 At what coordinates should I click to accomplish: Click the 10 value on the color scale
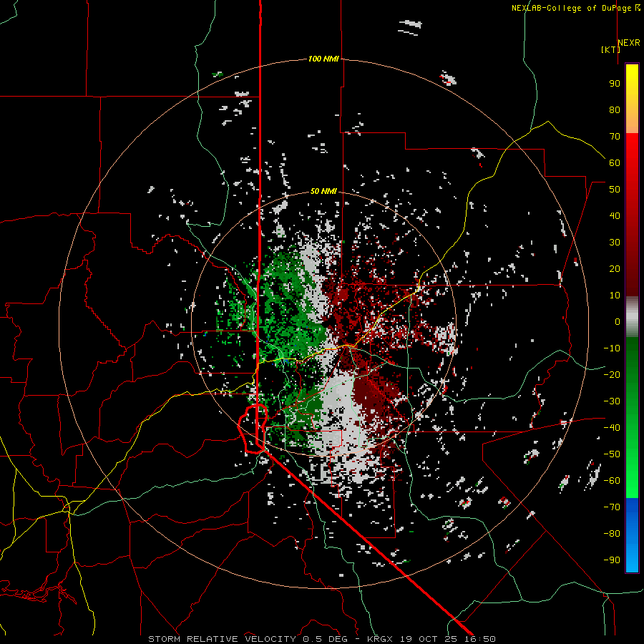[x=615, y=296]
